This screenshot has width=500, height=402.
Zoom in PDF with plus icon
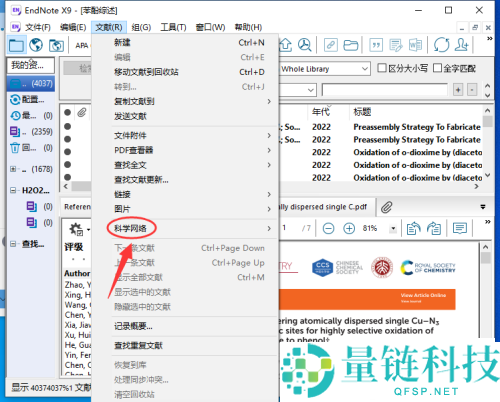[349, 228]
